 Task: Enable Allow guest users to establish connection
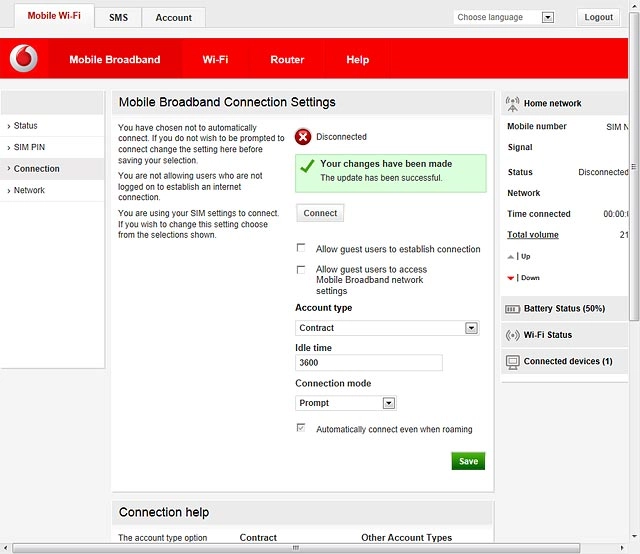301,248
